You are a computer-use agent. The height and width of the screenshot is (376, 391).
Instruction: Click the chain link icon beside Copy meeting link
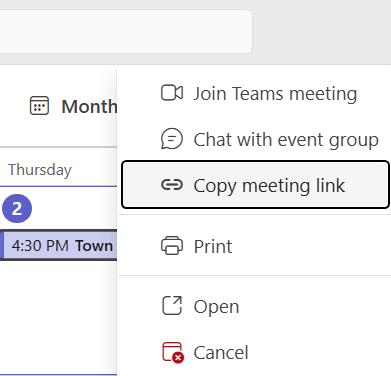[172, 184]
